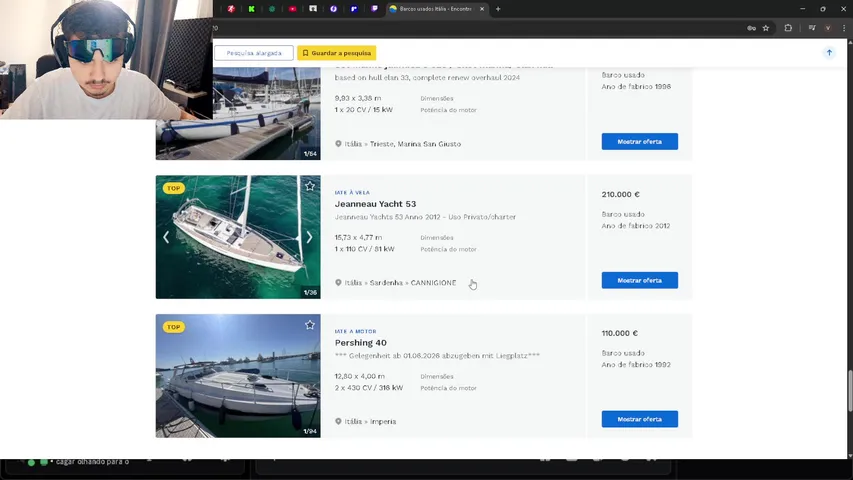Go to next photo of Jeanneau Yacht 53

[309, 237]
